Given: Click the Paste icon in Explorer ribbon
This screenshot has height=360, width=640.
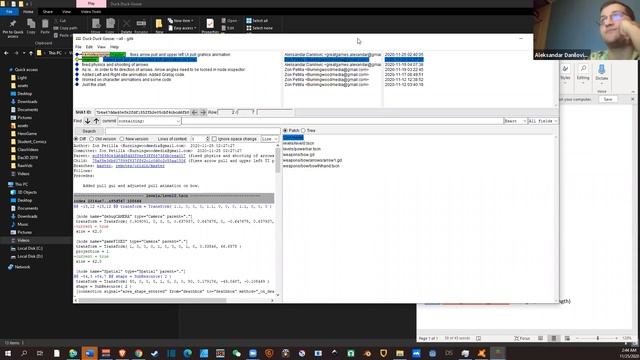Looking at the screenshot, I should (45, 27).
